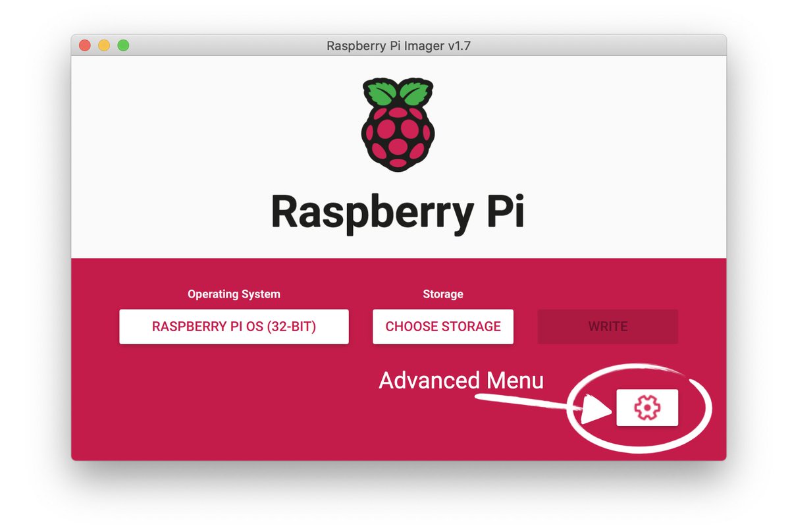This screenshot has width=790, height=532.
Task: Click the RASPBERRY PI OS (32-BIT) button
Action: tap(234, 327)
